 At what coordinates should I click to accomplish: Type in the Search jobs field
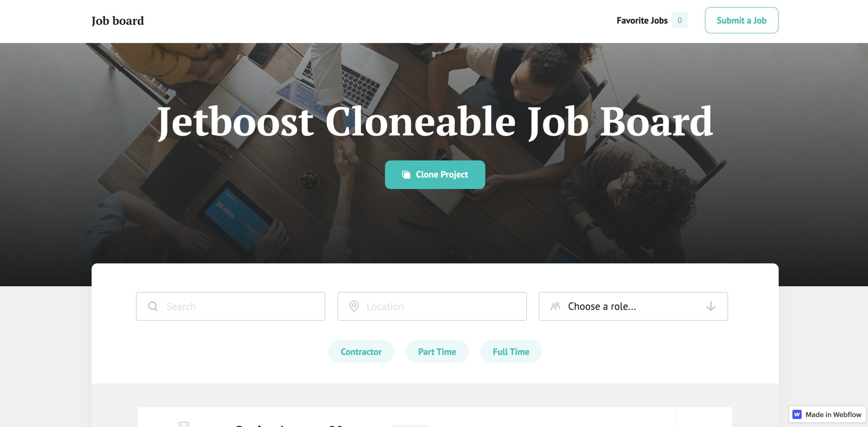(231, 306)
